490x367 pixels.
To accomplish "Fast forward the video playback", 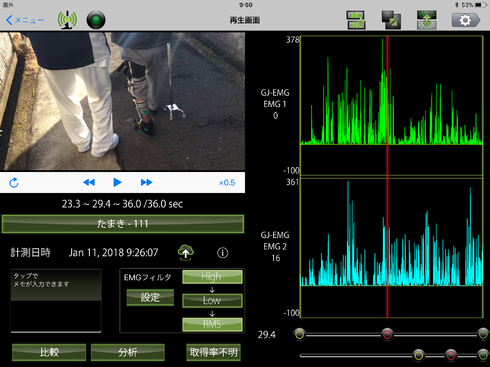I will click(x=146, y=182).
